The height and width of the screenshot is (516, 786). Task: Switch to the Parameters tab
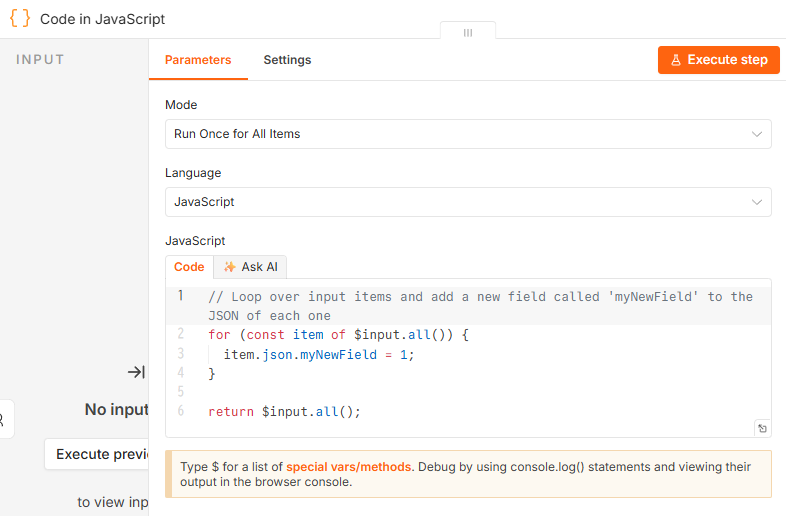coord(198,60)
